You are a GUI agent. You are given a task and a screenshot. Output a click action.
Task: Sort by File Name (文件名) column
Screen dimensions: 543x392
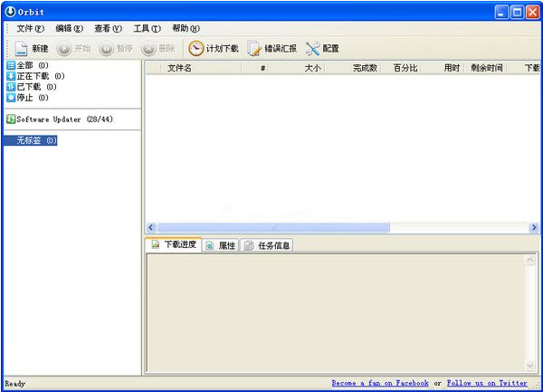coord(201,68)
